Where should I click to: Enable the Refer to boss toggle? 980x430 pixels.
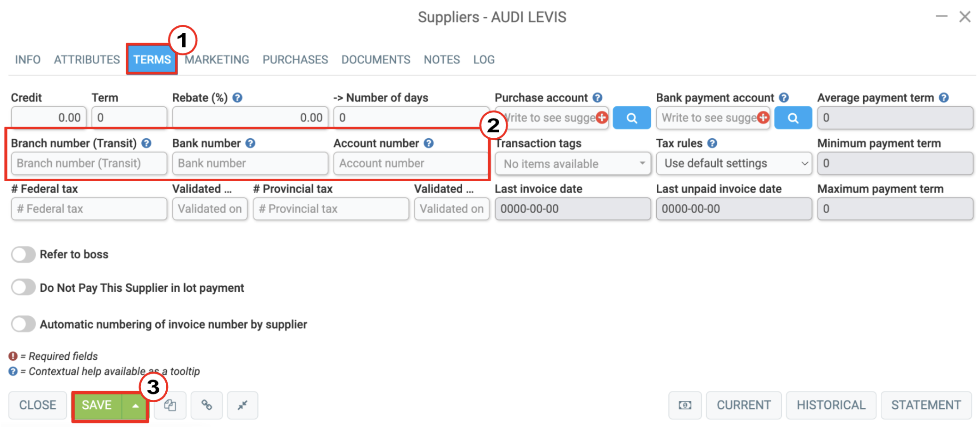point(24,254)
